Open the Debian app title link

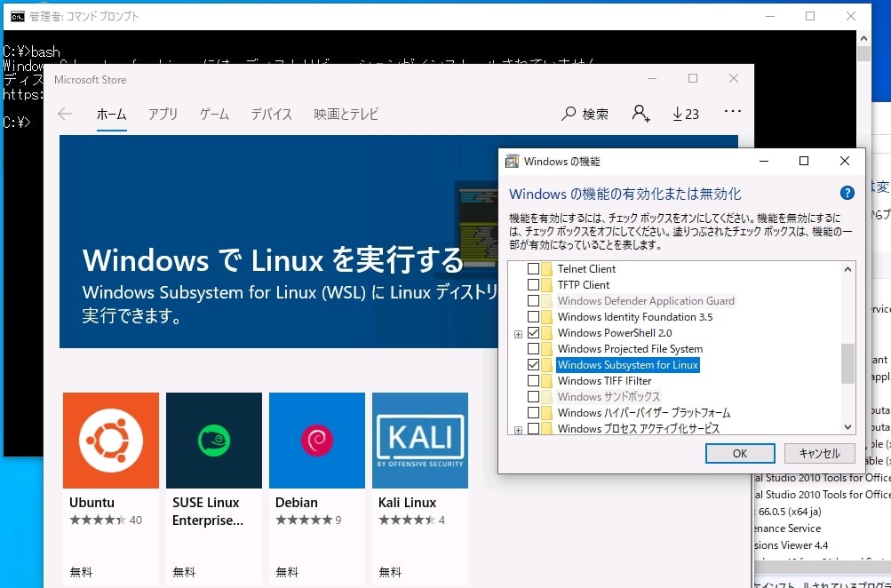click(296, 503)
